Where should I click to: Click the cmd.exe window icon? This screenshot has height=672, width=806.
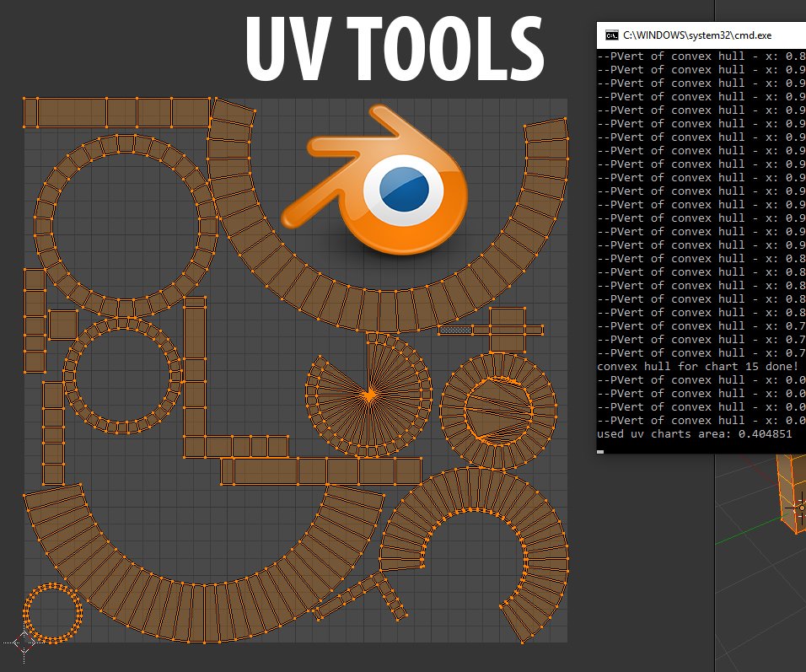tap(612, 35)
